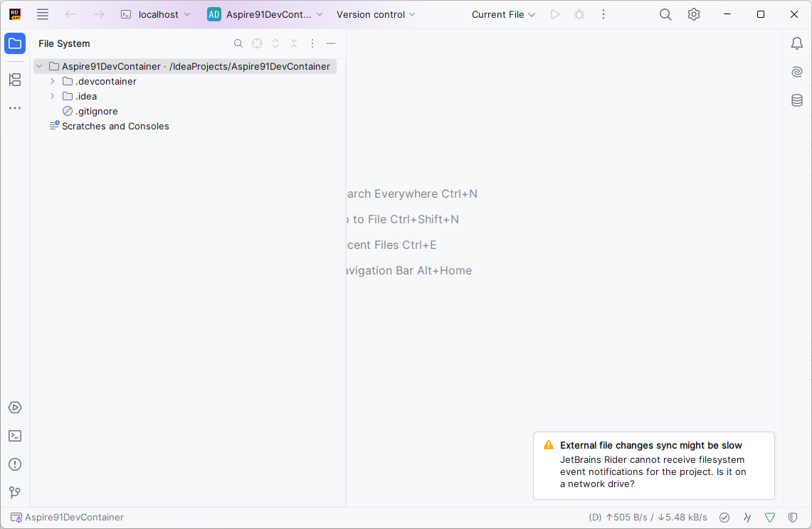The height and width of the screenshot is (529, 812).
Task: Open Search Everywhere with the magnifier icon
Action: (665, 14)
